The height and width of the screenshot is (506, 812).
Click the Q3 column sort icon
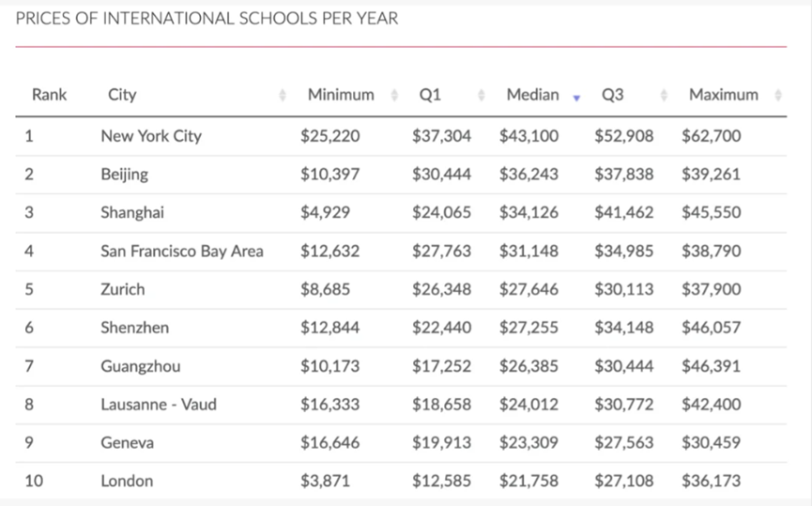click(x=664, y=95)
